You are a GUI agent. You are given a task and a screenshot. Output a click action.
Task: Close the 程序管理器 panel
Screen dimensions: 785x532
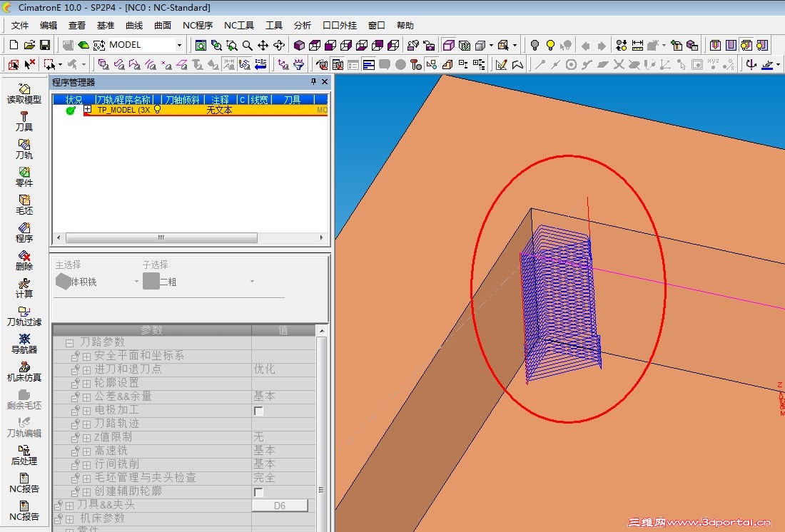pos(325,81)
